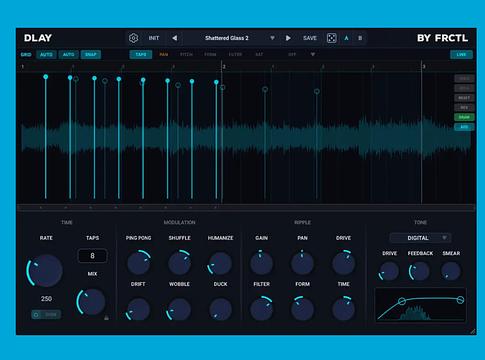Click the WOBBLE knob
485x360 pixels.
tap(179, 309)
